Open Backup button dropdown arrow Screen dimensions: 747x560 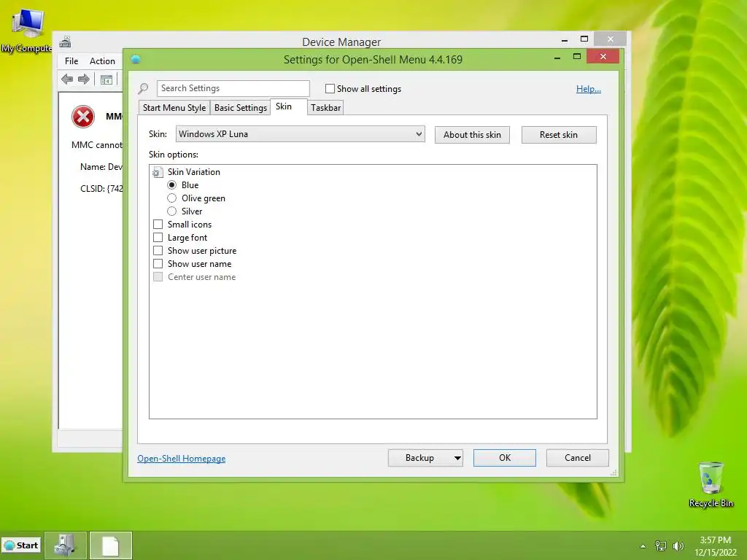tap(457, 458)
